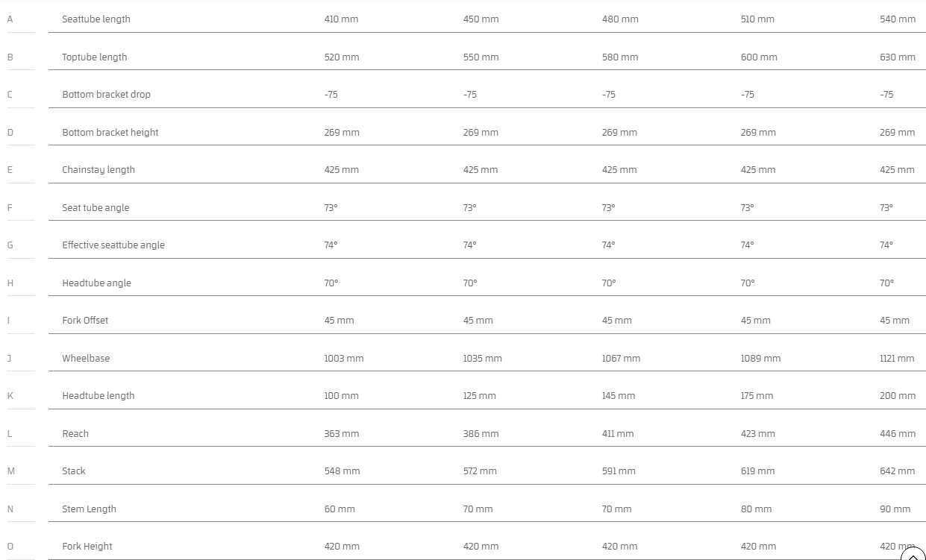Select the Wheelbase row label
Screen dimensions: 926x560
point(86,358)
